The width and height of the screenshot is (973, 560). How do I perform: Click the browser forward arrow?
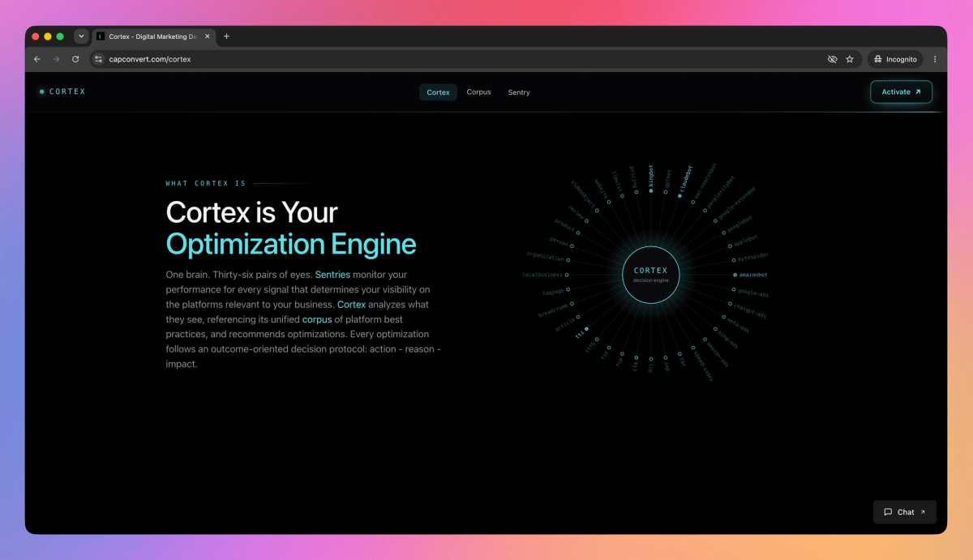click(x=56, y=59)
